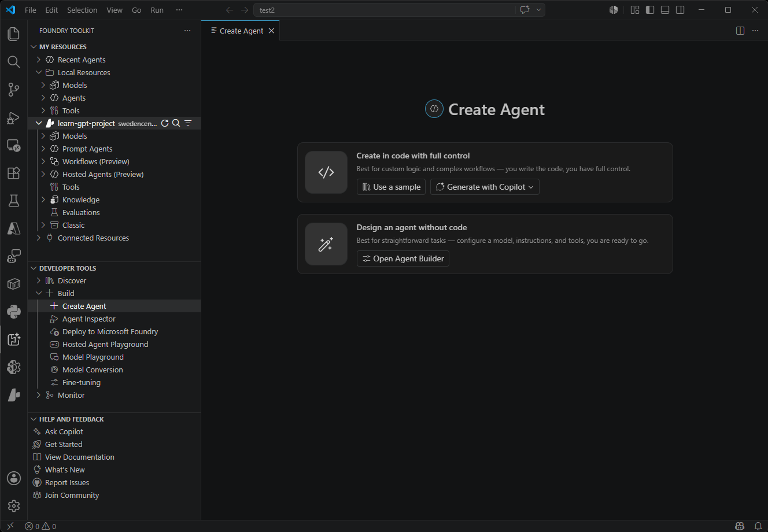The width and height of the screenshot is (768, 532).
Task: Open the Search view in activity bar
Action: pyautogui.click(x=13, y=62)
